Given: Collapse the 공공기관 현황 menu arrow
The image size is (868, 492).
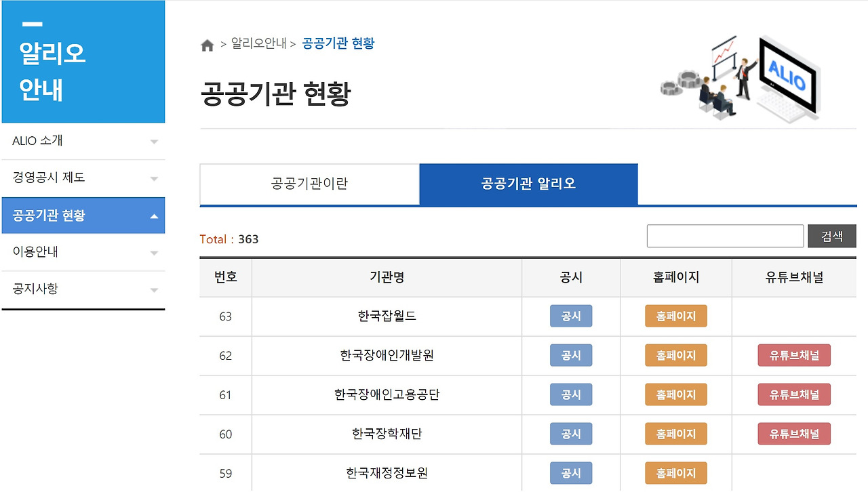Looking at the screenshot, I should tap(154, 216).
